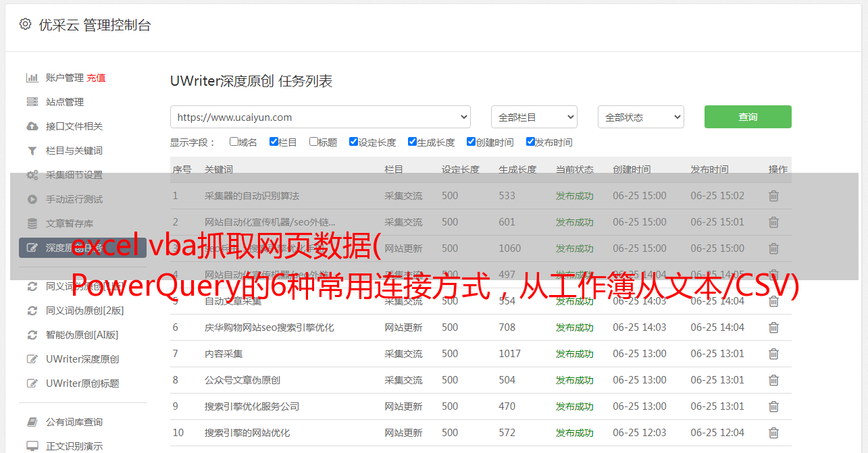Click the keyword 搜索引擎优化服务公司
This screenshot has height=453, width=868.
252,406
